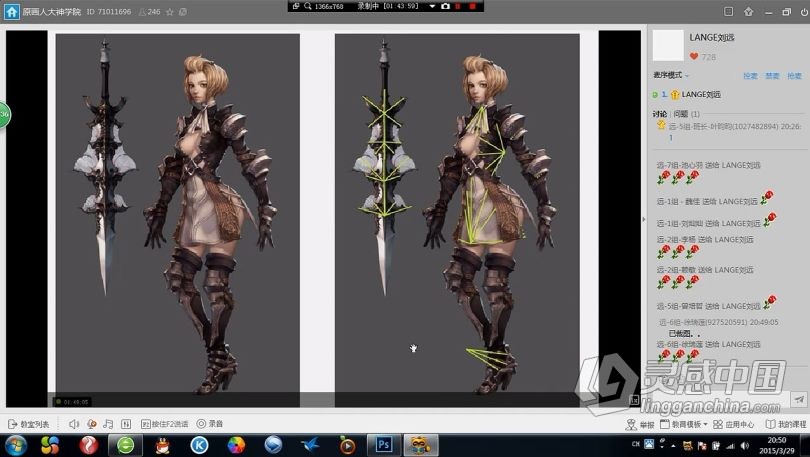Open the orange media player taskbar icon
810x457 pixels.
click(x=347, y=445)
